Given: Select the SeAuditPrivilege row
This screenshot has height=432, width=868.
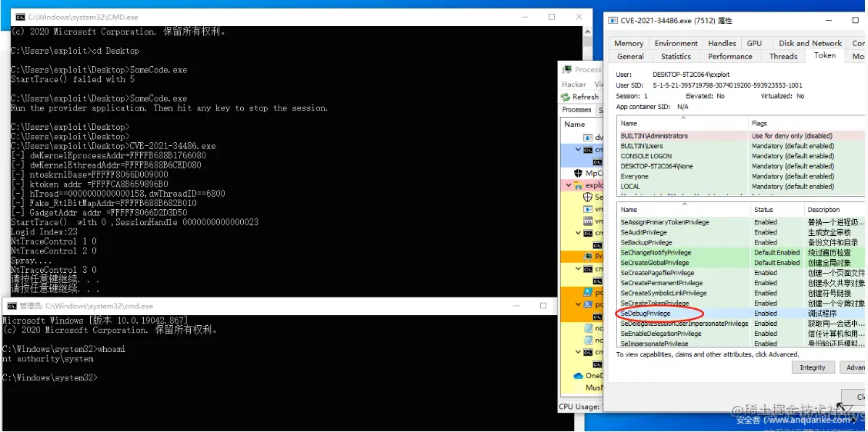Looking at the screenshot, I should click(x=741, y=232).
